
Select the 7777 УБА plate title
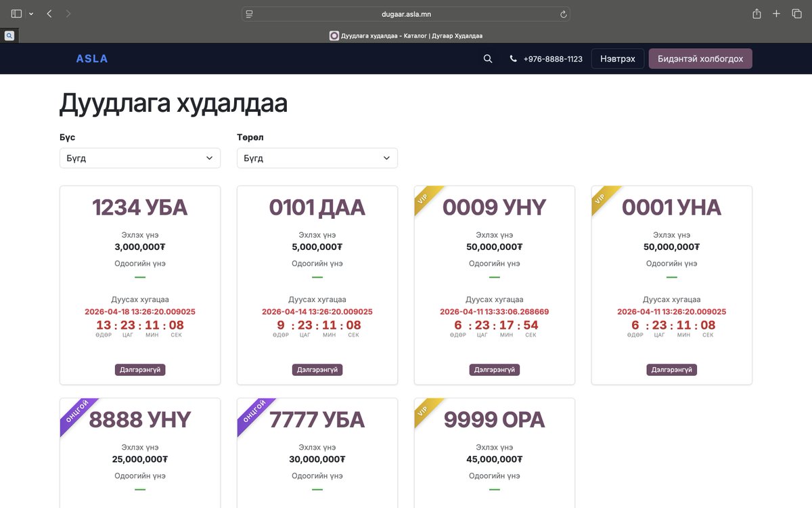(317, 420)
